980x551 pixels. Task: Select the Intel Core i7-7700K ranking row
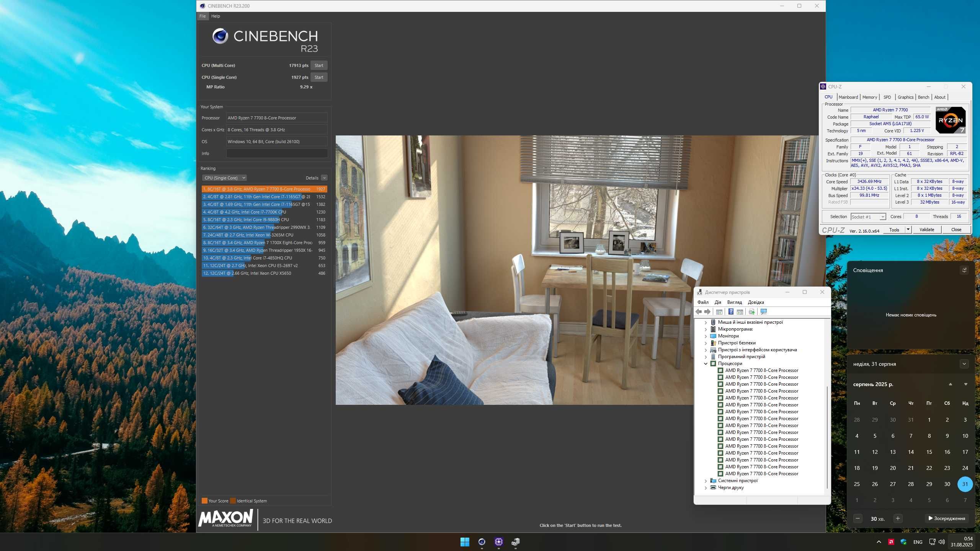[x=264, y=212]
